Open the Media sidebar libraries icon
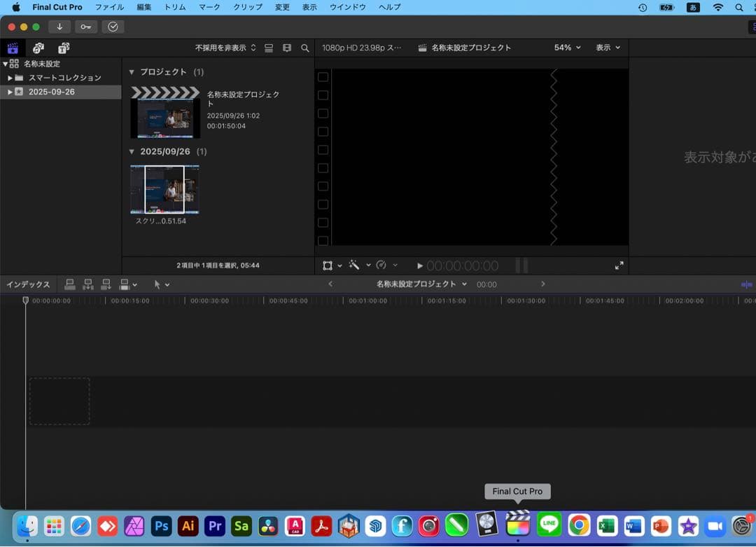The width and height of the screenshot is (756, 547). point(12,48)
